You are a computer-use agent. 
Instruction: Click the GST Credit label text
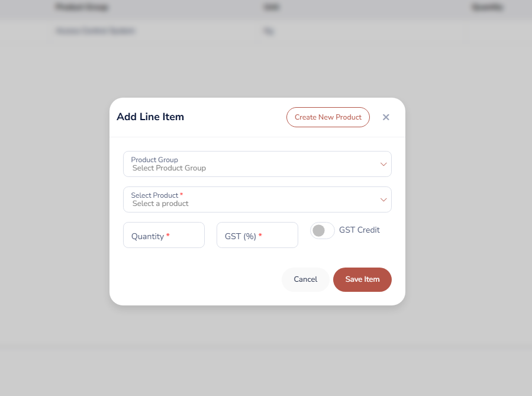pos(359,230)
